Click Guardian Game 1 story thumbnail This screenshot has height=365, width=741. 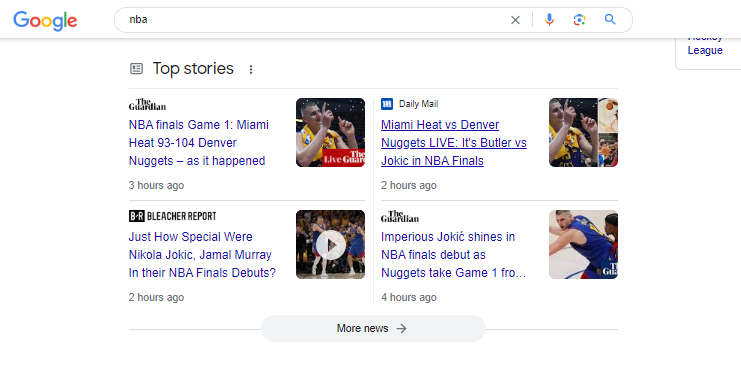click(x=330, y=132)
